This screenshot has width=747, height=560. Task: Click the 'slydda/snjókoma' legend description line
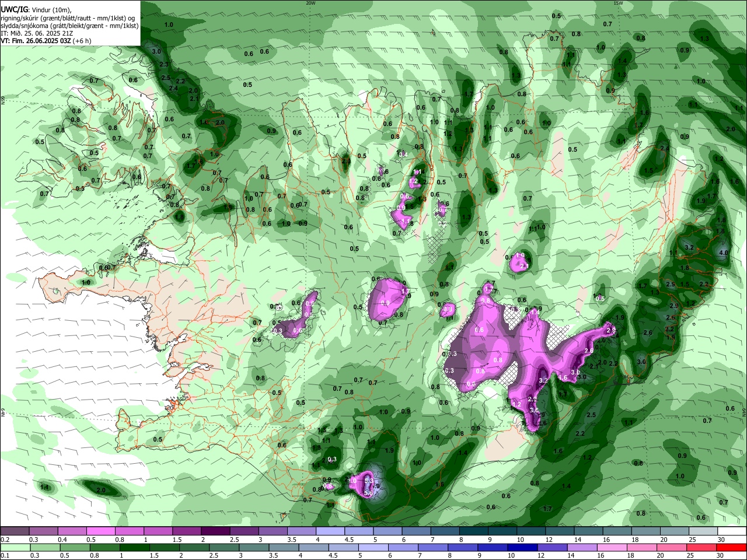pos(69,26)
